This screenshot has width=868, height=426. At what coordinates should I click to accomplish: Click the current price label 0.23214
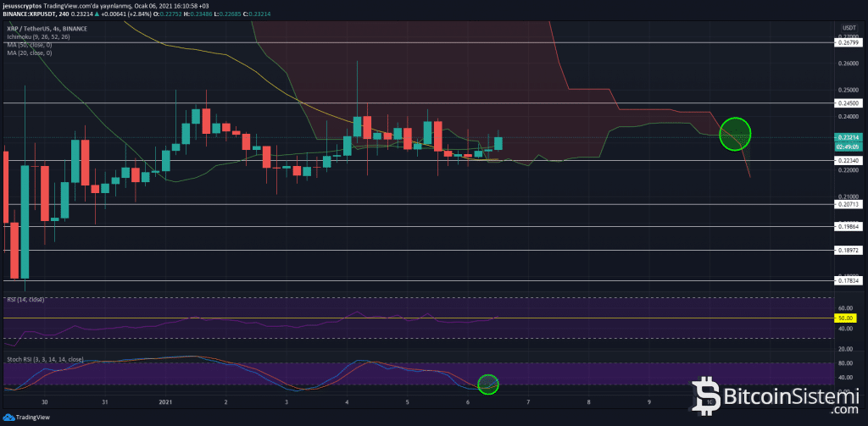[x=848, y=137]
